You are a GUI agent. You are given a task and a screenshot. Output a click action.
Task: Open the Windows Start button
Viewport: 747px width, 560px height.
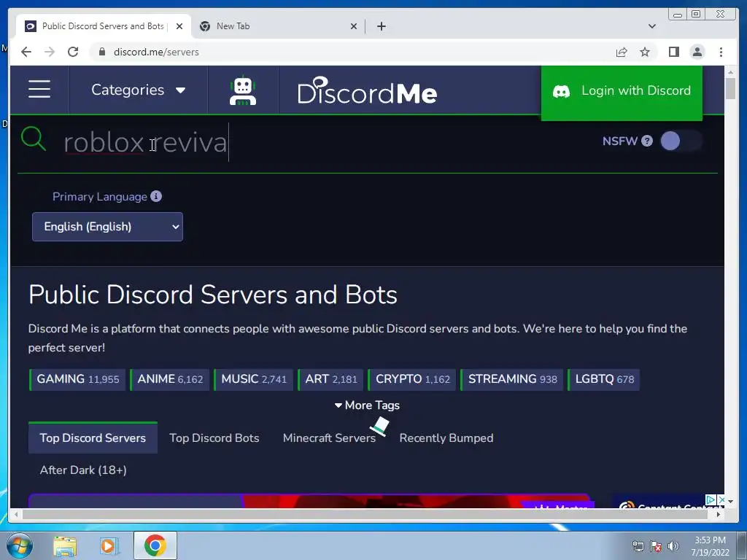coord(18,545)
